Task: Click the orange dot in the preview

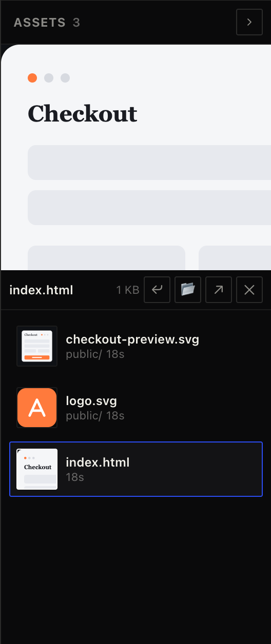Action: click(32, 78)
